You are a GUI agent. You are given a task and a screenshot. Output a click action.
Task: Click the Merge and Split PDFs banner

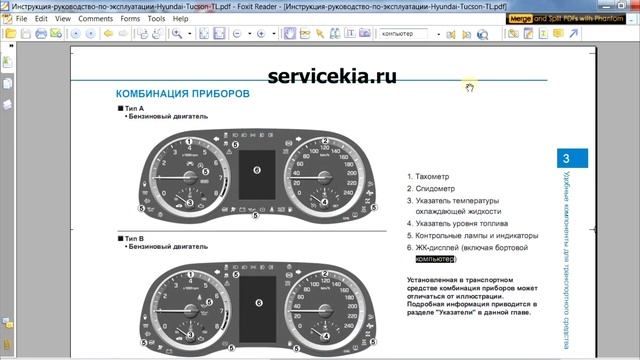coord(566,19)
